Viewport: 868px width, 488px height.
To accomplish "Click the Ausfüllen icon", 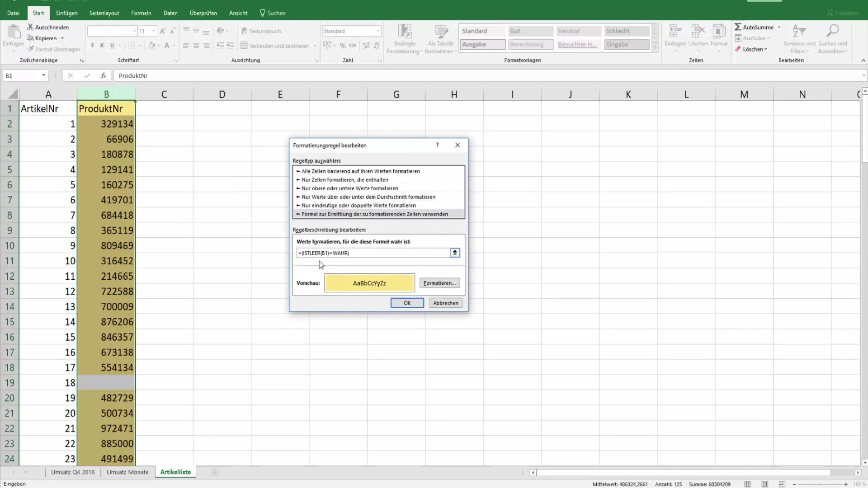I will click(x=738, y=38).
